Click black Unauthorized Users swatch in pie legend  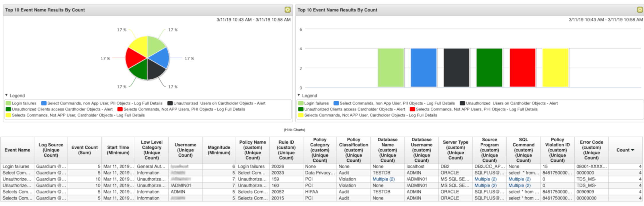pyautogui.click(x=170, y=103)
